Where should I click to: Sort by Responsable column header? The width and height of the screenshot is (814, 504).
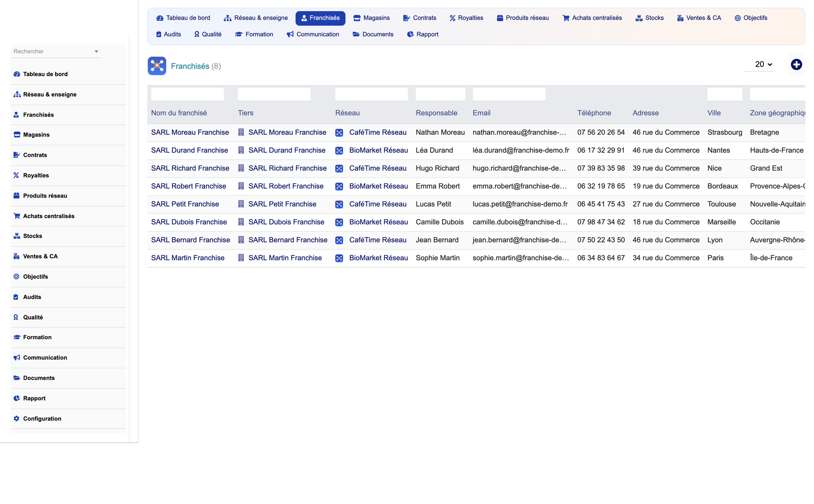click(x=436, y=113)
